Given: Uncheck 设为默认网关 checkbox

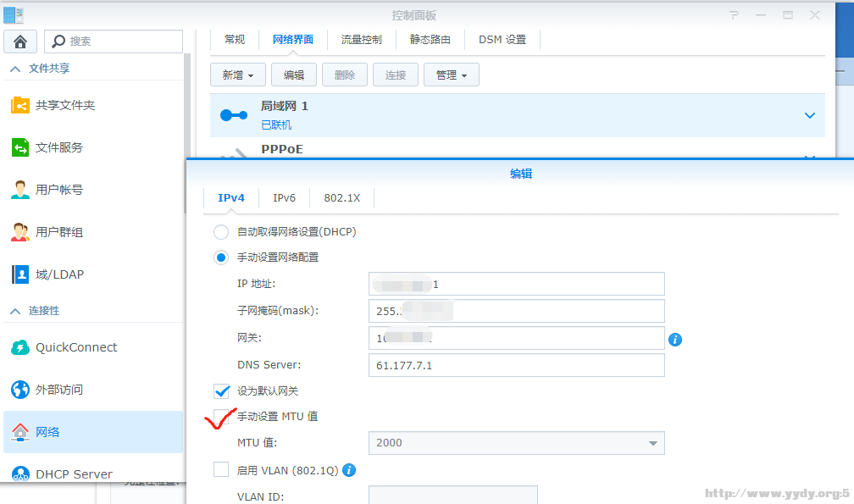Looking at the screenshot, I should [x=221, y=390].
